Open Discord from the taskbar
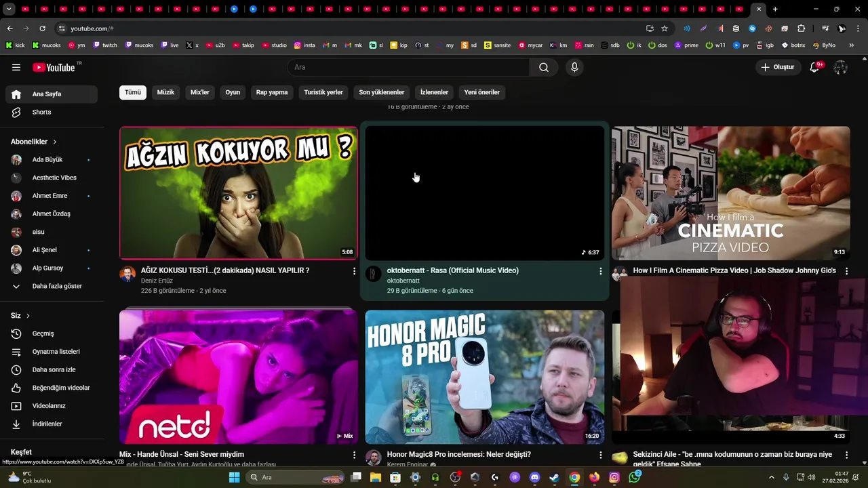Viewport: 868px width, 488px height. tap(534, 477)
